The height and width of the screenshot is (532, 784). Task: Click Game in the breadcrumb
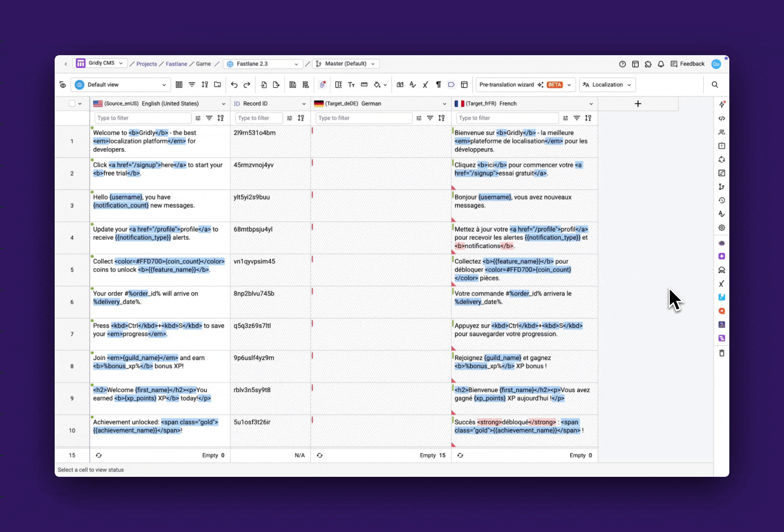[203, 64]
